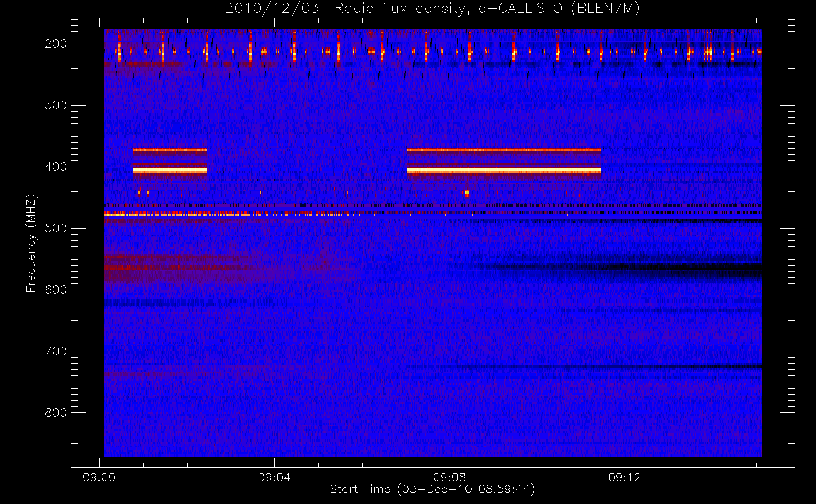This screenshot has width=816, height=504.
Task: Click the 'Start Time (03-Dec-10 08:59:44)' label
Action: tap(432, 489)
